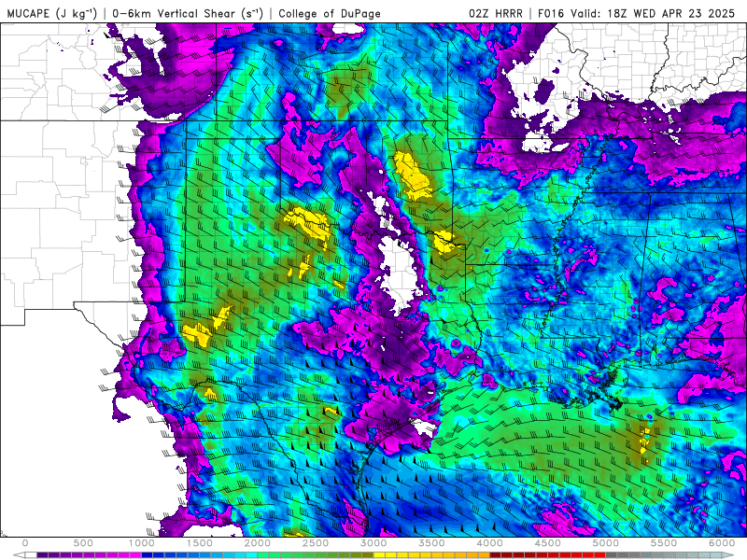Click the 1500 color scale label
The width and height of the screenshot is (747, 560).
tap(199, 543)
